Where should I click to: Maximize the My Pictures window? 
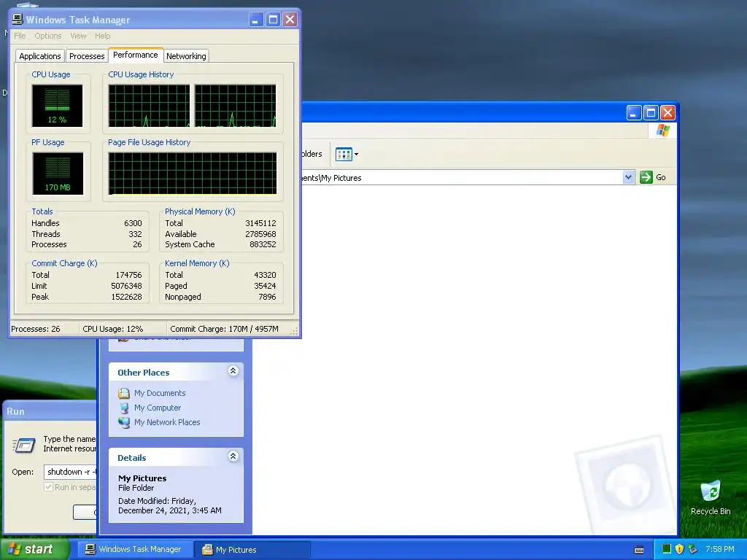point(651,113)
